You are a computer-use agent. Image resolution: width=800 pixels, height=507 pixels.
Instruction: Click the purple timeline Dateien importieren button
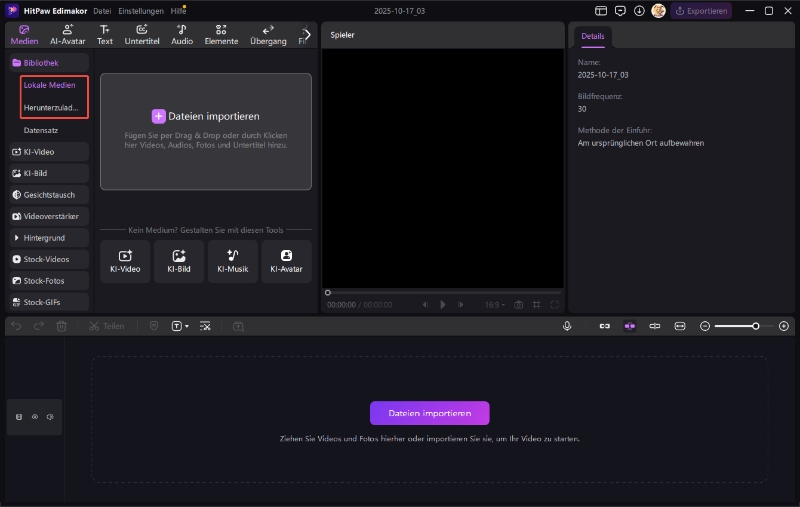pos(429,413)
